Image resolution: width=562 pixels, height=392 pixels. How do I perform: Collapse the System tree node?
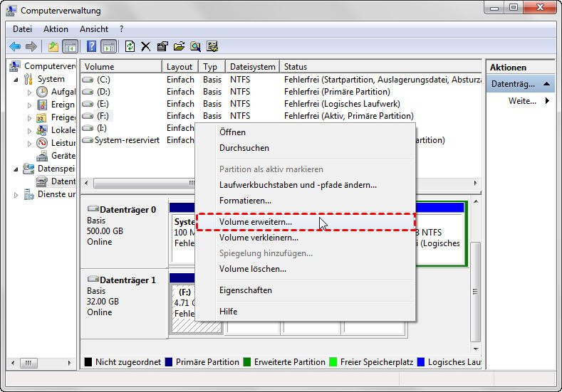click(16, 80)
